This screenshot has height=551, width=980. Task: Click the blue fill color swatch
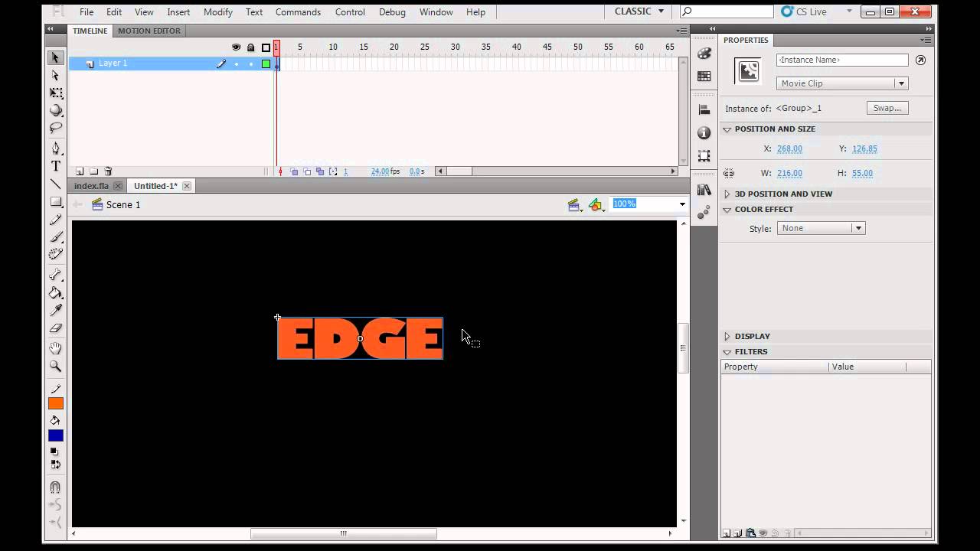[56, 435]
